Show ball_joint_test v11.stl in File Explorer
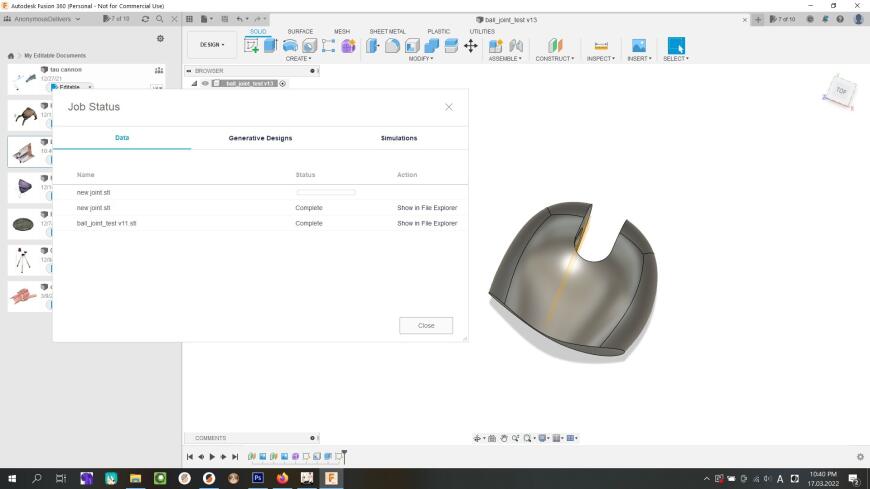870x489 pixels. tap(427, 223)
